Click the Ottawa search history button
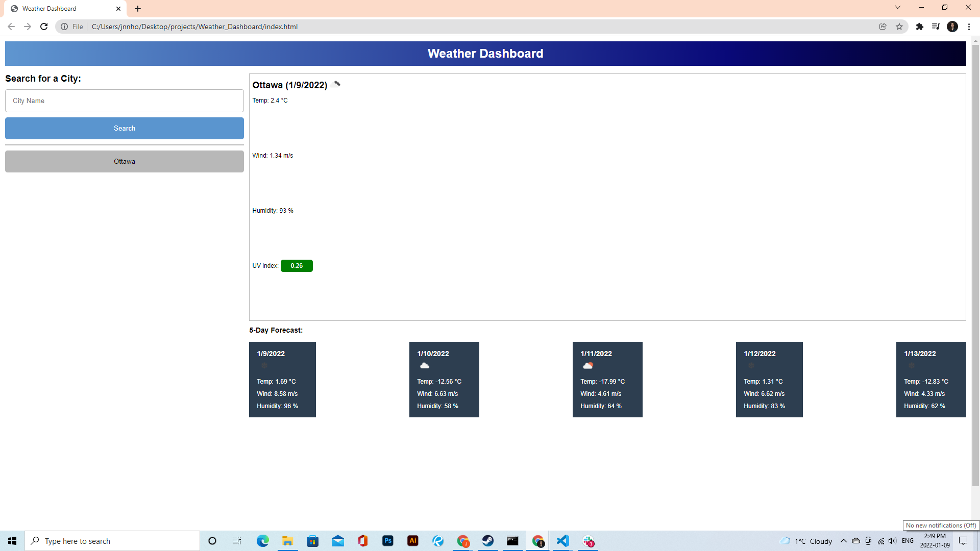Screen dimensions: 980x551 [124, 161]
